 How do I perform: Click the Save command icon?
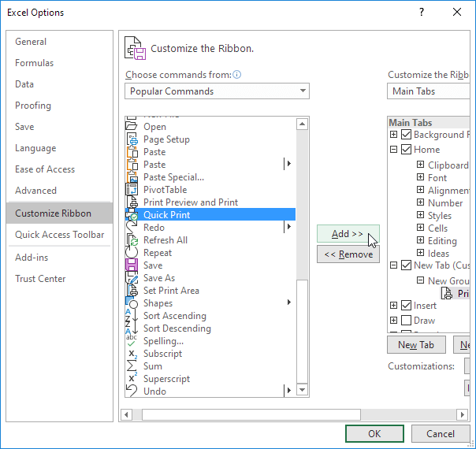[x=132, y=265]
